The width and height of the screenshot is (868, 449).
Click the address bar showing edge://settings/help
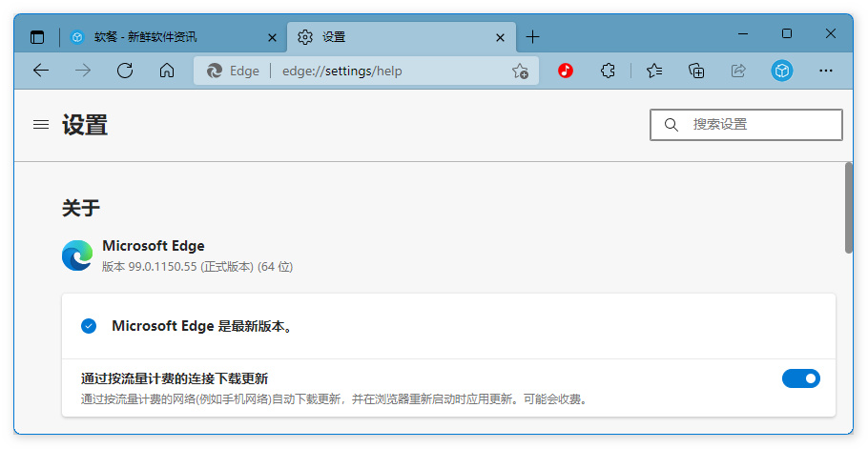[382, 71]
